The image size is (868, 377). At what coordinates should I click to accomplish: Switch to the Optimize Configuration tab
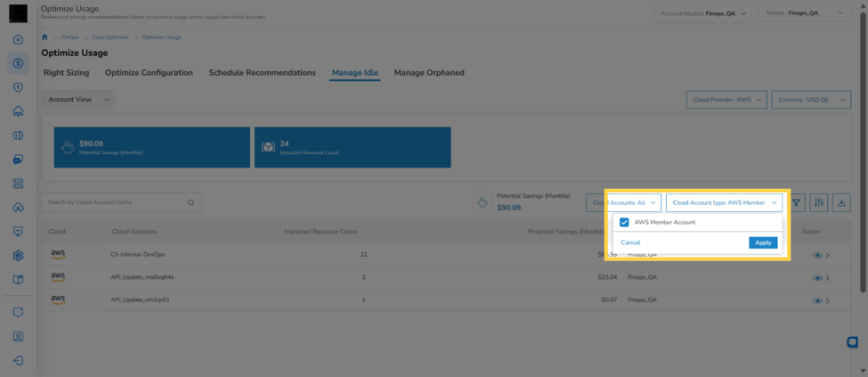click(x=149, y=72)
